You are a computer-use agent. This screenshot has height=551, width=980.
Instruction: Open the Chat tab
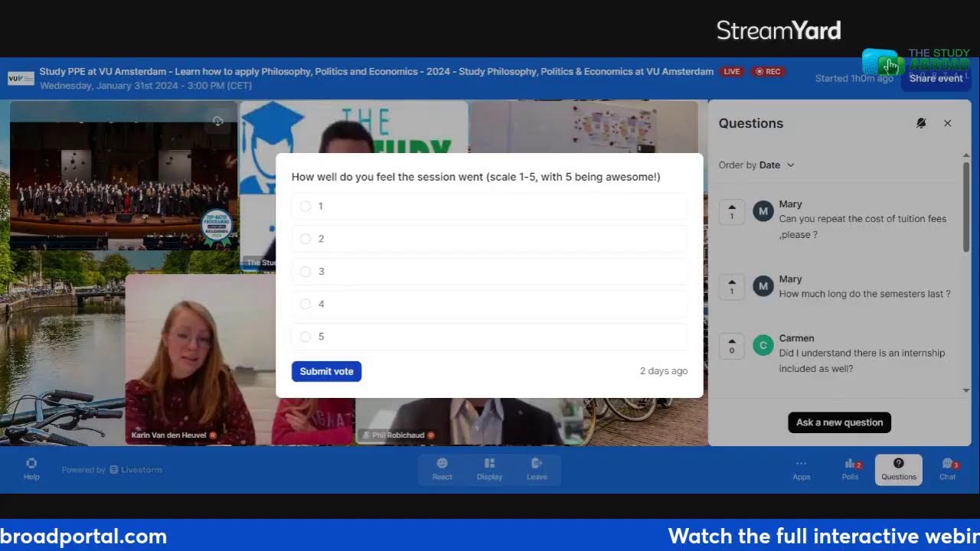(x=948, y=469)
